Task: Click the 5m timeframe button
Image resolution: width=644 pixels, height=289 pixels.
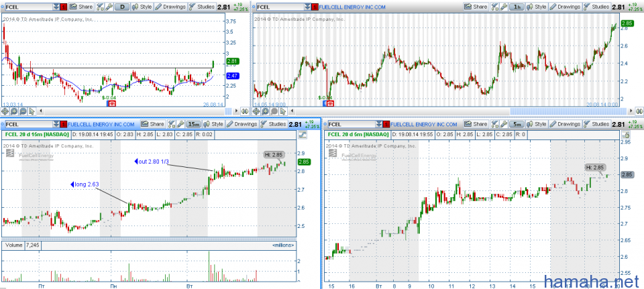Action: coord(517,125)
